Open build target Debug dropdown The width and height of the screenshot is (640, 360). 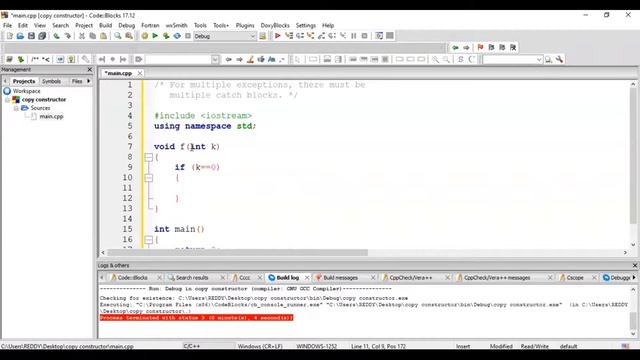tap(224, 36)
